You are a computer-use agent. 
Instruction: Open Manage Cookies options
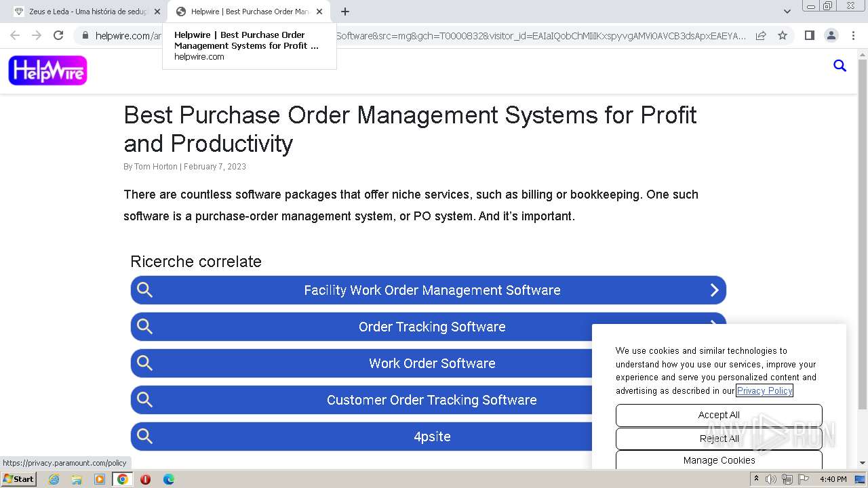coord(719,460)
